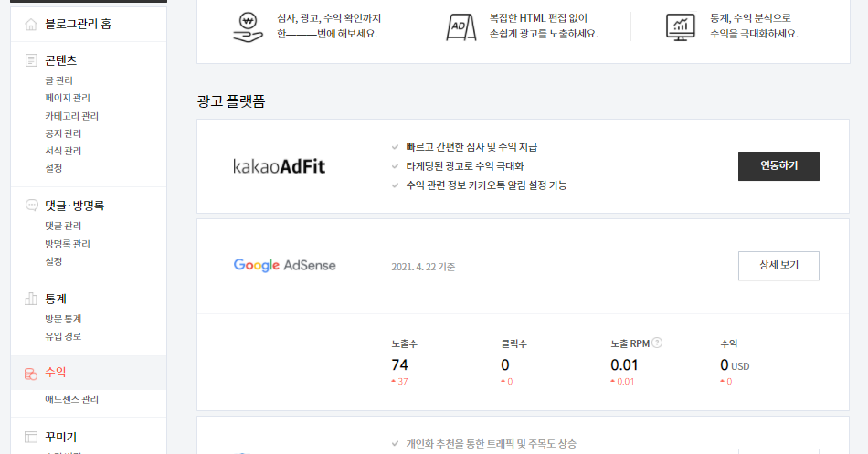Click the 2021. 4. 22 기준 date text

(423, 267)
